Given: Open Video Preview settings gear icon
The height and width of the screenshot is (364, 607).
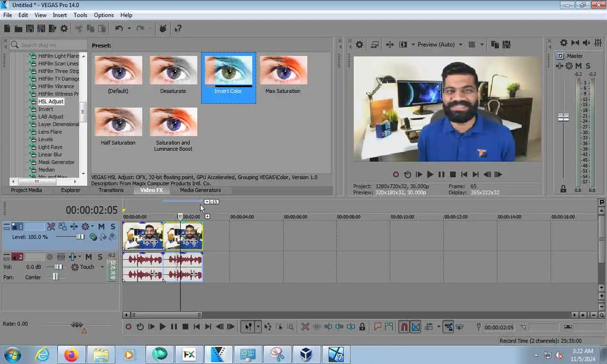Looking at the screenshot, I should pos(359,45).
